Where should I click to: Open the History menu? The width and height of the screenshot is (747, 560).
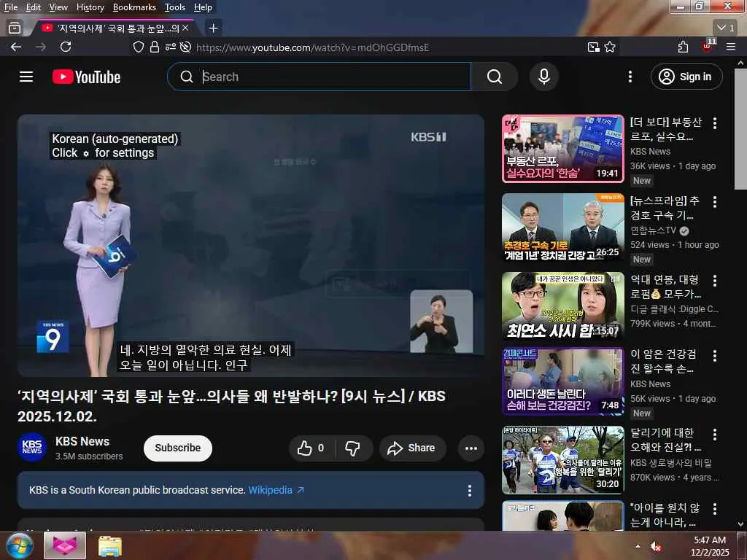[x=90, y=7]
